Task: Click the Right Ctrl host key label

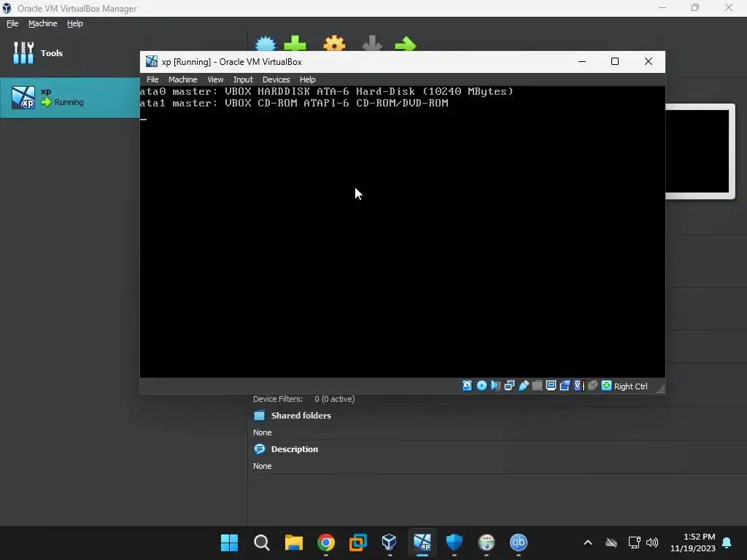Action: tap(631, 386)
